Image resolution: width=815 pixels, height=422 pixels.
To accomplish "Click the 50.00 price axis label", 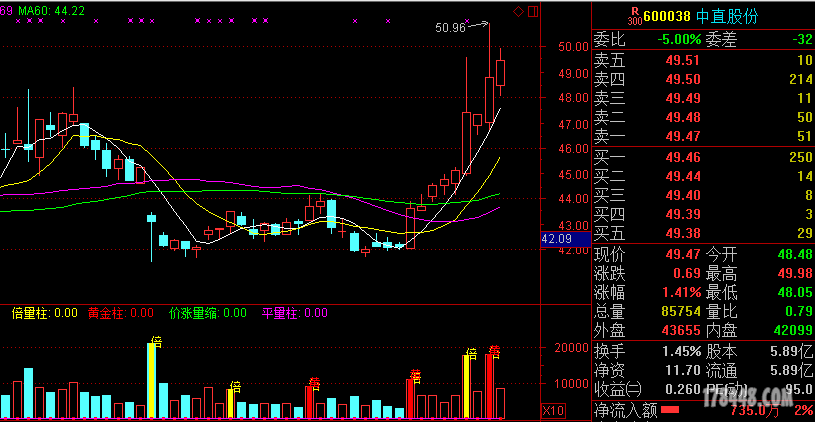I will coord(574,47).
